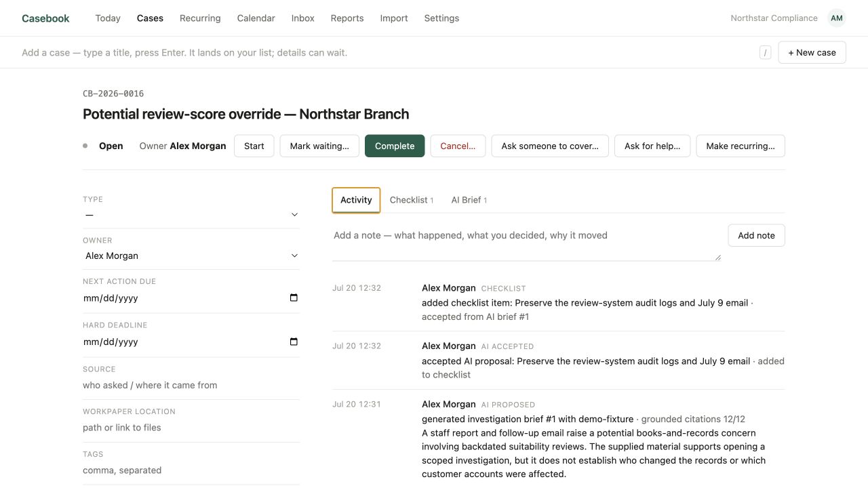Click the textarea resize handle on note box
The image size is (868, 488).
(717, 258)
